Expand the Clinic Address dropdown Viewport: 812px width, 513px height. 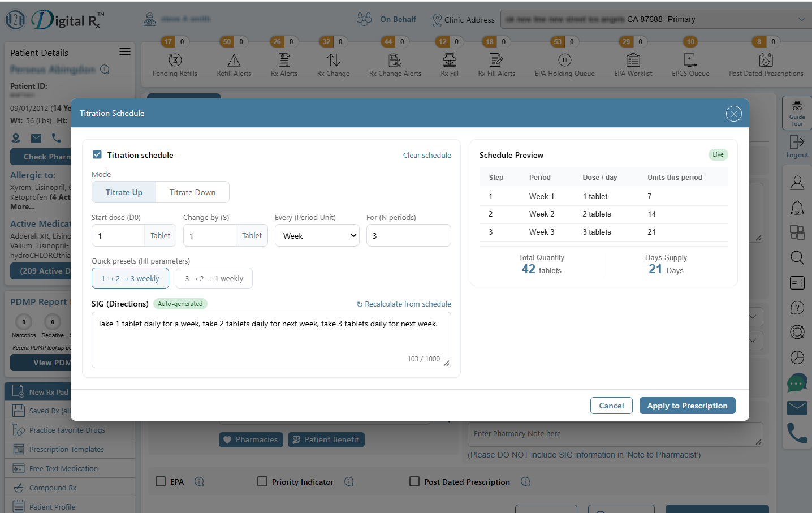tap(656, 19)
